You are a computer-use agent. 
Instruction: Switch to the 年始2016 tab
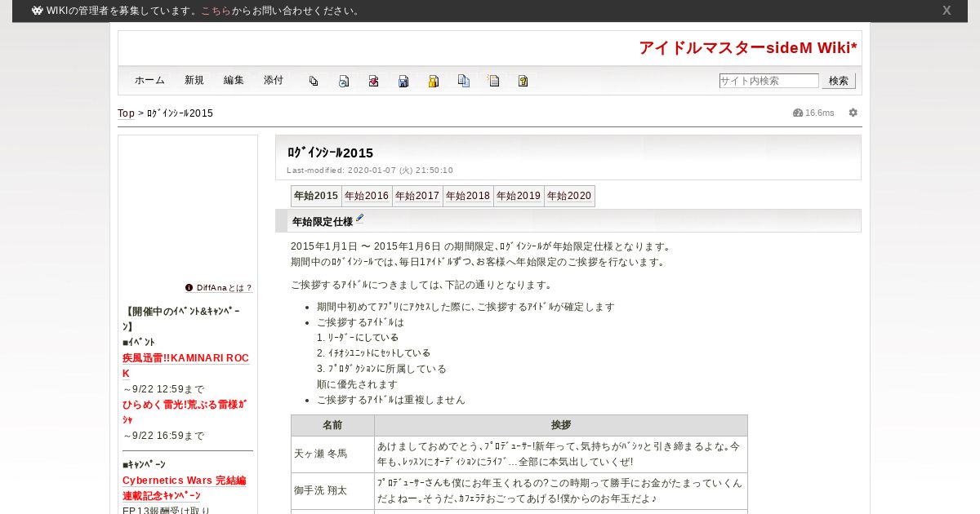(x=367, y=196)
